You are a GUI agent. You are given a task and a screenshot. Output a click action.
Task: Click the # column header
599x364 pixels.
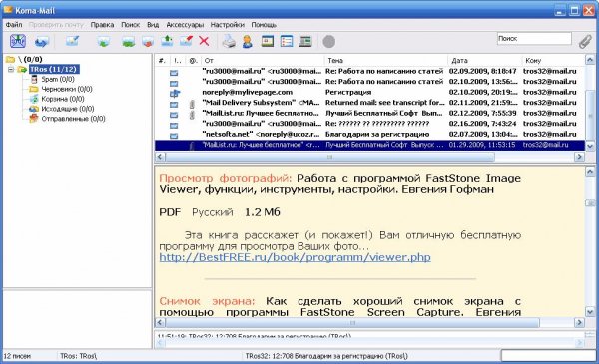(163, 60)
